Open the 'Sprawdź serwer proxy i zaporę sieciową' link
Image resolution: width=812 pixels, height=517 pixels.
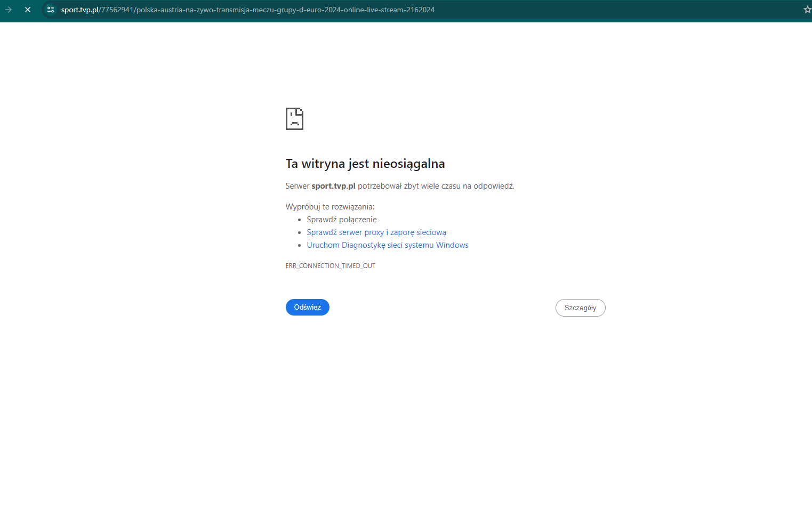[376, 232]
